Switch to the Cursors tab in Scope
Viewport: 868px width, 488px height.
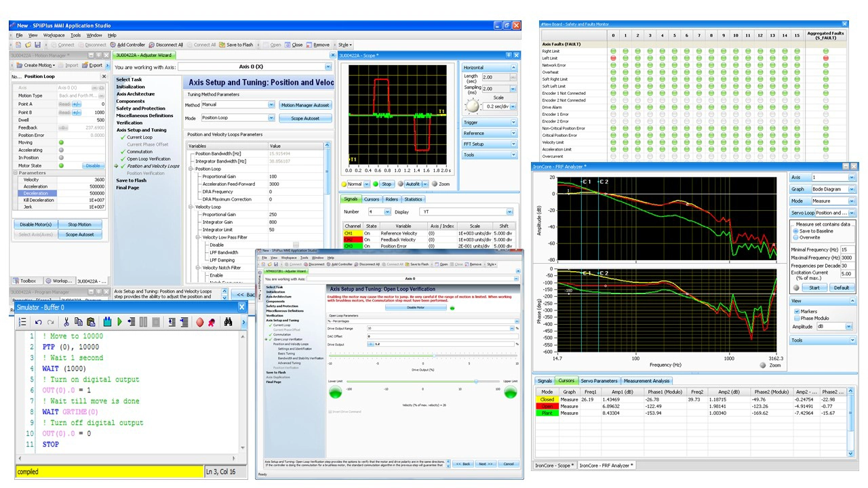pyautogui.click(x=372, y=199)
